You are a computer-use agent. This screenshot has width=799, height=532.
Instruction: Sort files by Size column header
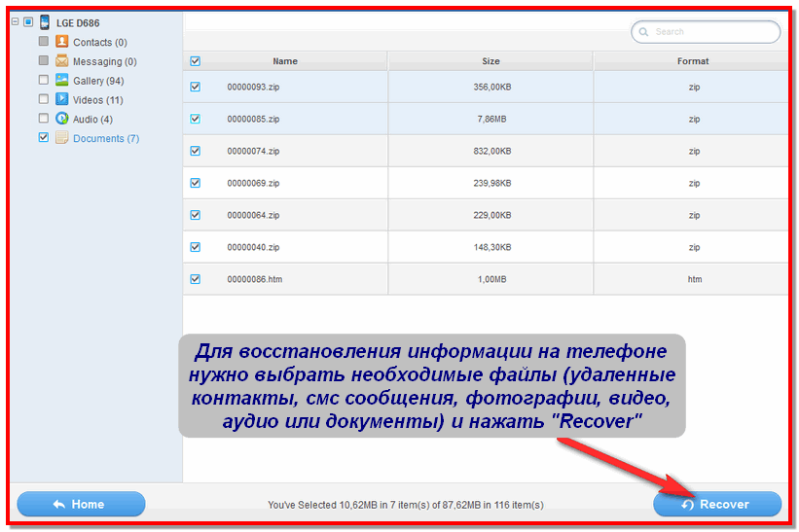click(x=490, y=61)
